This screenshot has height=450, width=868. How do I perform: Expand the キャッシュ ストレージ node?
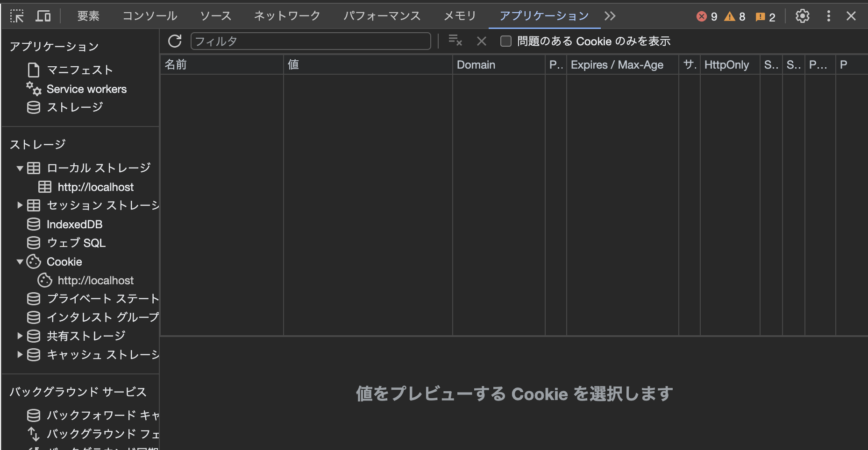click(20, 355)
